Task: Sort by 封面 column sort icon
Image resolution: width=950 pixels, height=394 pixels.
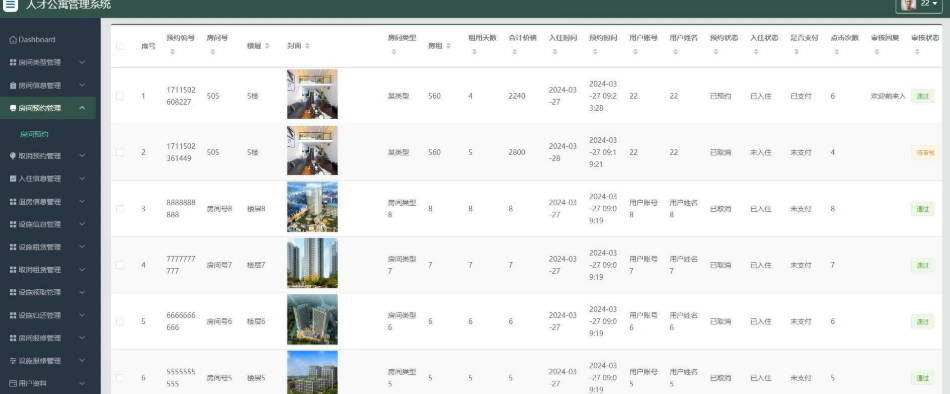Action: pos(307,46)
